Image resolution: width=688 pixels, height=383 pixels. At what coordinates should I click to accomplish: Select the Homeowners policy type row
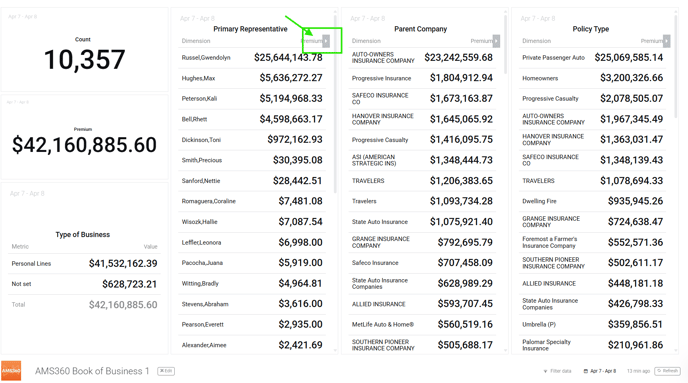click(x=592, y=78)
